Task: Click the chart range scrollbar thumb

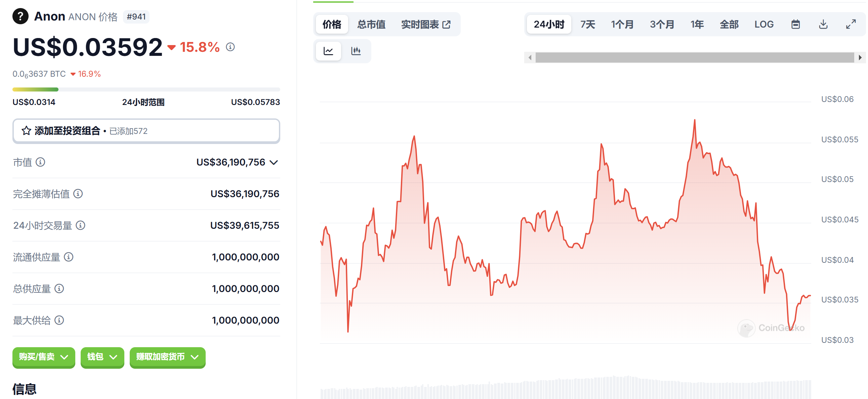Action: click(x=695, y=58)
